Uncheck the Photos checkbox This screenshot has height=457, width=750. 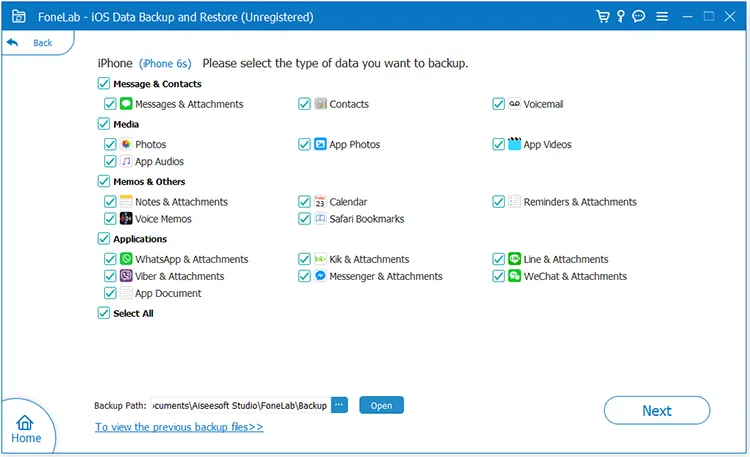(x=110, y=144)
